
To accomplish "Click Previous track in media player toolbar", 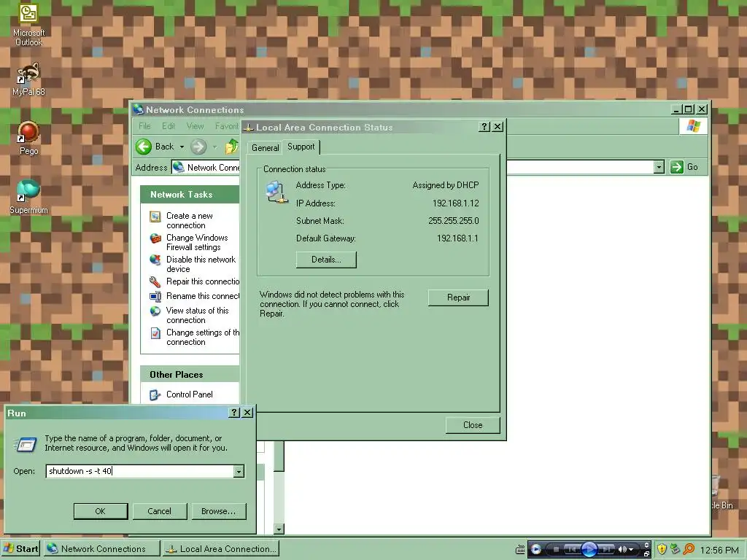I will point(573,550).
